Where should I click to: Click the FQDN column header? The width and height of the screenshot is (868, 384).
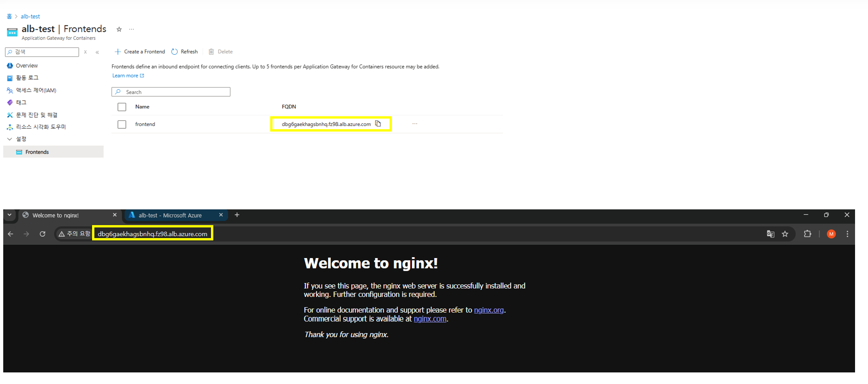pos(289,107)
